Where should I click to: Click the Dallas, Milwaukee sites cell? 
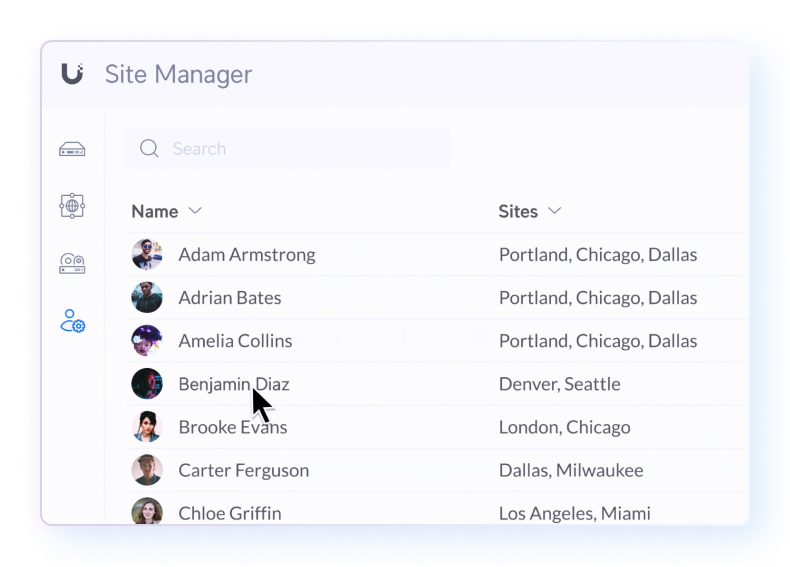571,470
